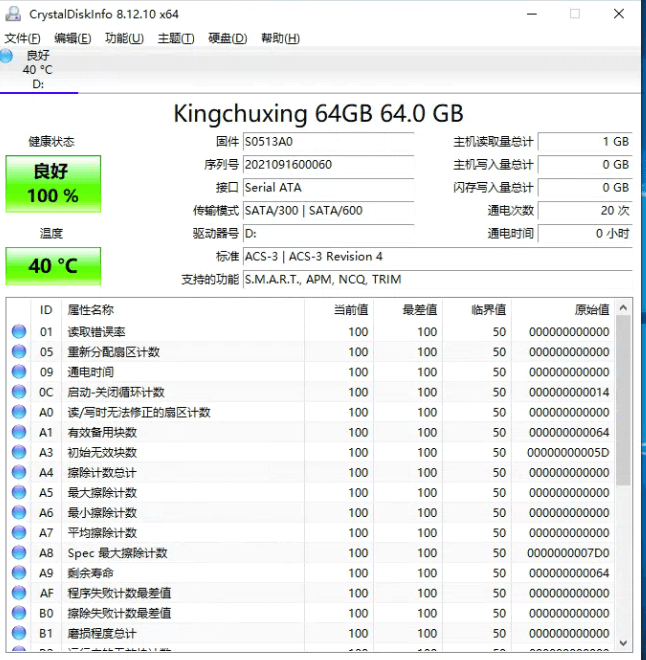The image size is (646, 660).
Task: Click the status orb for attribute A6 最小擦除计数
Action: coord(19,513)
